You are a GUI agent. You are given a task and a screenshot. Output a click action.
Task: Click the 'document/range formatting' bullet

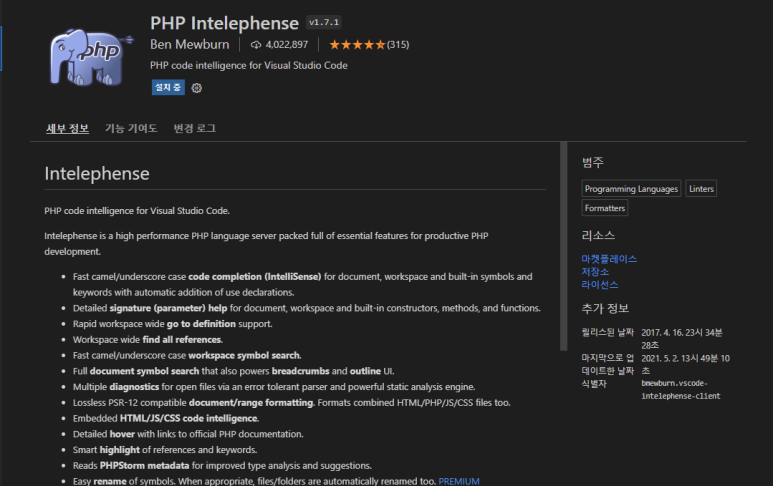pos(292,403)
